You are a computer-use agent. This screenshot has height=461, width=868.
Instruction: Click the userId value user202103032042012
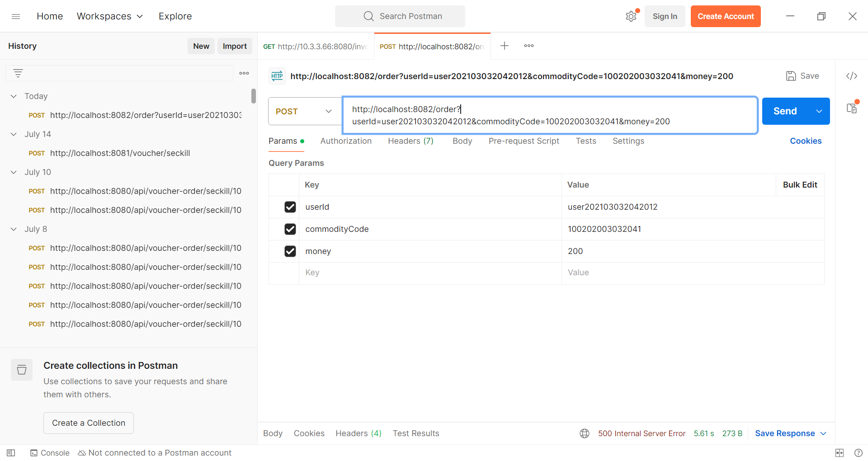click(x=613, y=207)
